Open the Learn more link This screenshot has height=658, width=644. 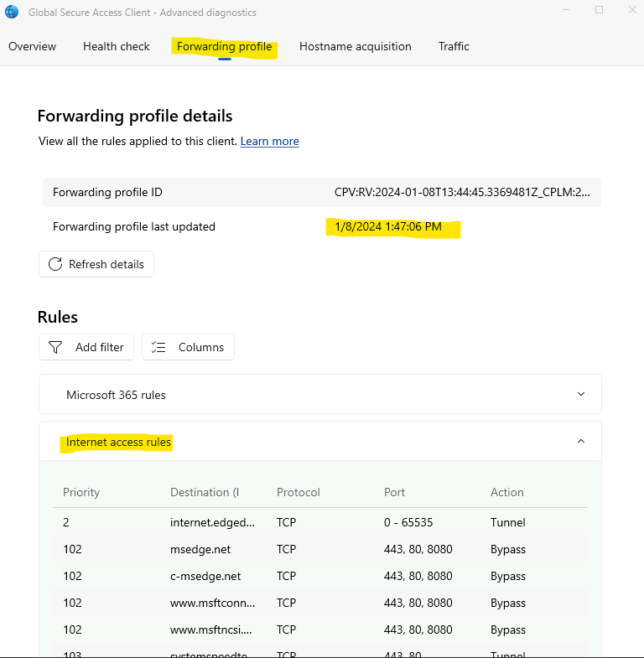269,141
